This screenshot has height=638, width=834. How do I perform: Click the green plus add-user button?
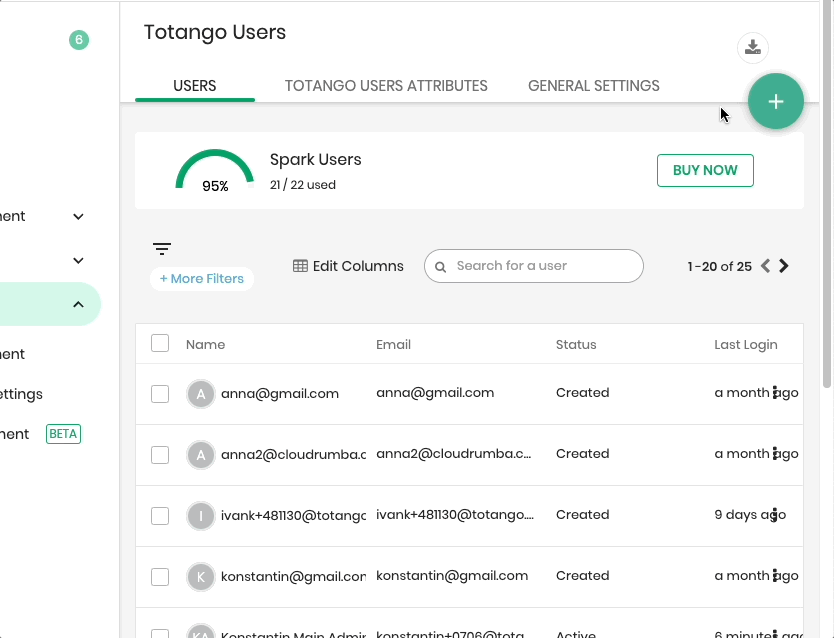click(x=775, y=102)
